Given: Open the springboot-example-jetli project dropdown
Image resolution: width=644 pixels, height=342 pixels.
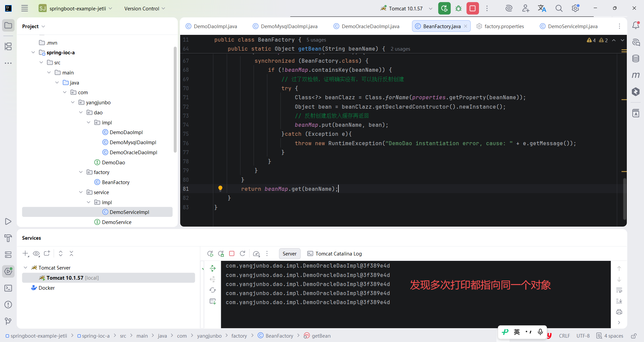Looking at the screenshot, I should coord(75,8).
